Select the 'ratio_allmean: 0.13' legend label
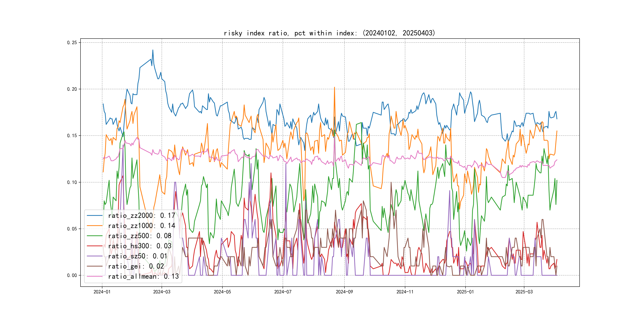This screenshot has height=322, width=644. click(x=143, y=276)
